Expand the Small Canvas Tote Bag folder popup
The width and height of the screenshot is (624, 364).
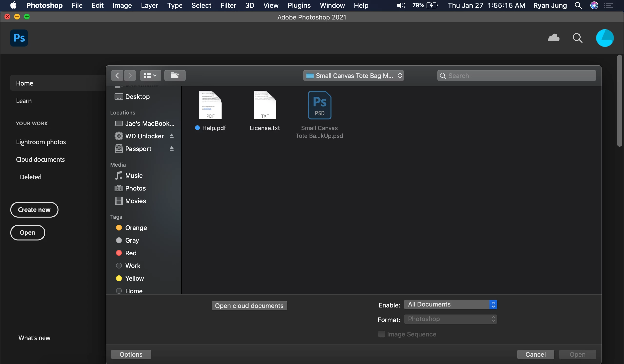[353, 76]
